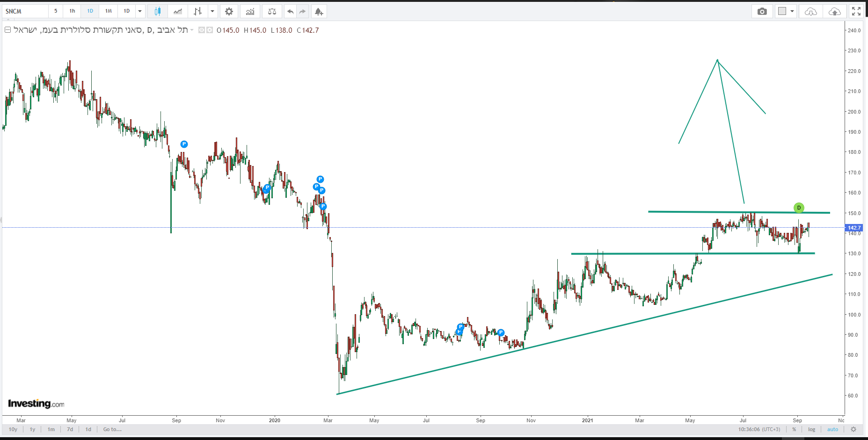
Task: Take a chart snapshot with camera icon
Action: tap(762, 11)
